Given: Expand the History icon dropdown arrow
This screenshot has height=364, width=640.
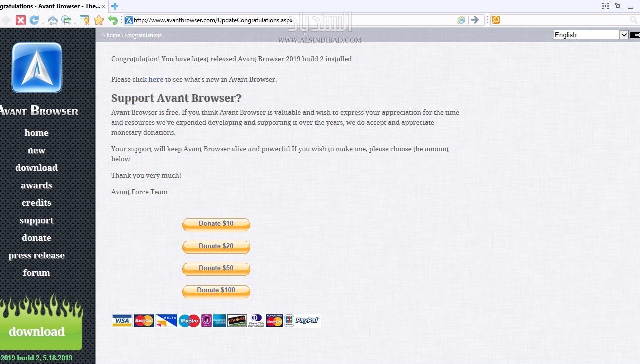Looking at the screenshot, I should (x=74, y=22).
